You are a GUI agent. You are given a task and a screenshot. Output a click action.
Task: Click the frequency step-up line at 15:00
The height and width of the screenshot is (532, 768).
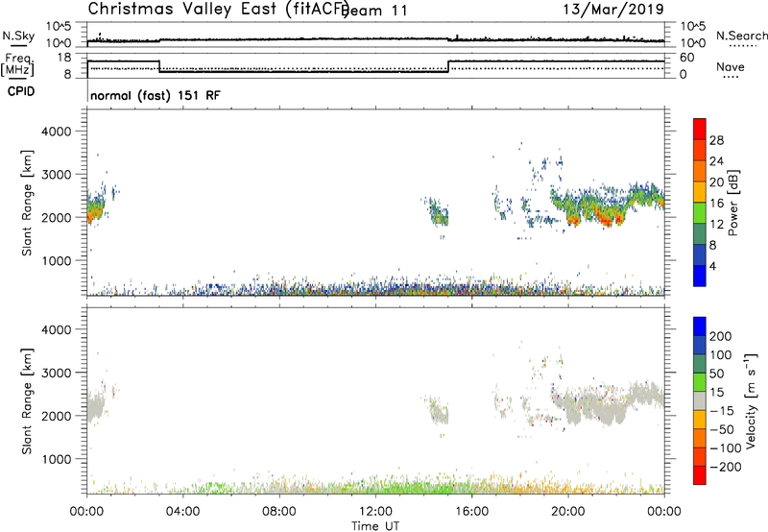coord(448,66)
